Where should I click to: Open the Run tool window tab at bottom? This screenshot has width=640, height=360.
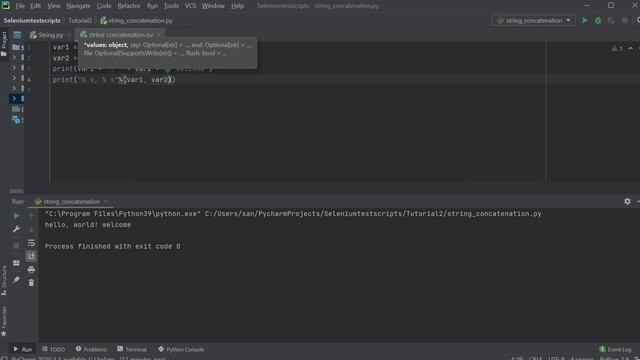pos(22,349)
